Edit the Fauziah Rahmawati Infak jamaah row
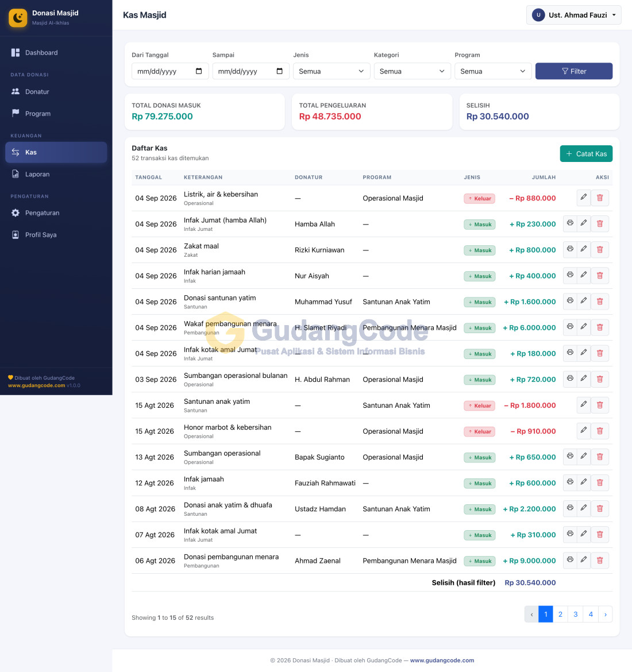This screenshot has height=672, width=632. point(584,483)
